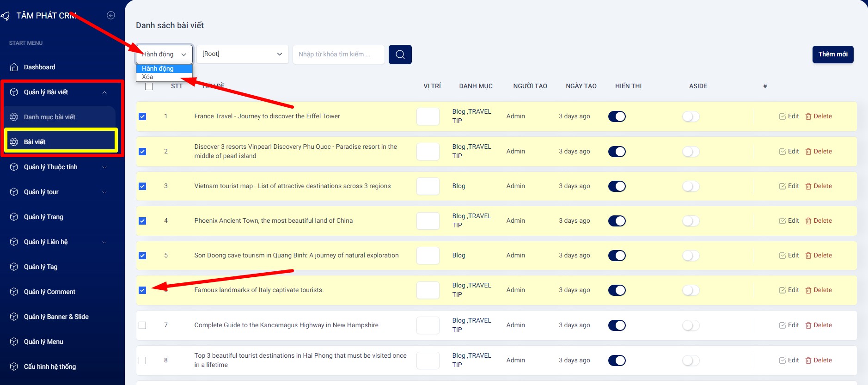This screenshot has height=385, width=868.
Task: Select Xóa option in the action dropdown
Action: tap(148, 77)
